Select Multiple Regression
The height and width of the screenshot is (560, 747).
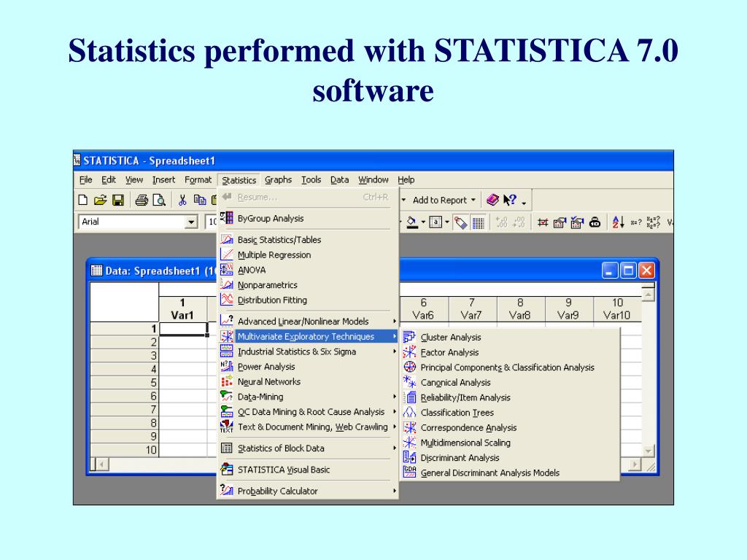coord(308,254)
